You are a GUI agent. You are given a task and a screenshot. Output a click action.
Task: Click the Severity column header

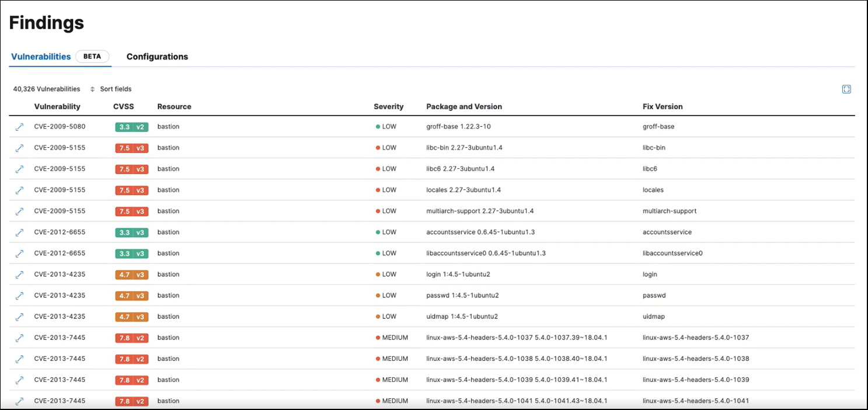(x=389, y=106)
